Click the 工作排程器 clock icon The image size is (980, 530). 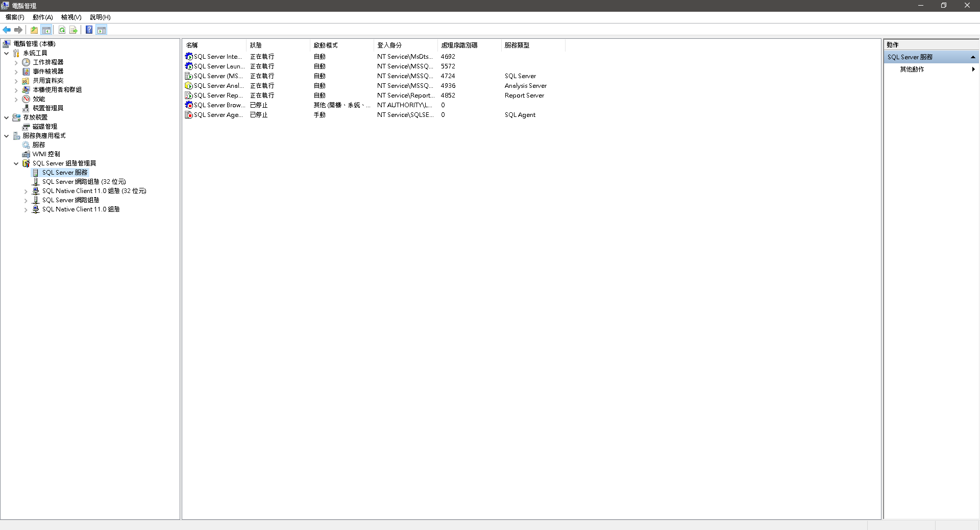coord(26,62)
